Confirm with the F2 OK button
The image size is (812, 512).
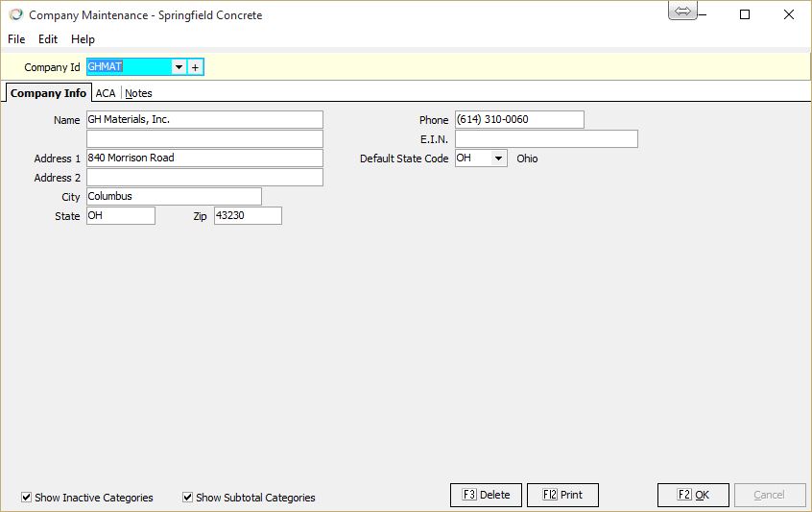[693, 495]
